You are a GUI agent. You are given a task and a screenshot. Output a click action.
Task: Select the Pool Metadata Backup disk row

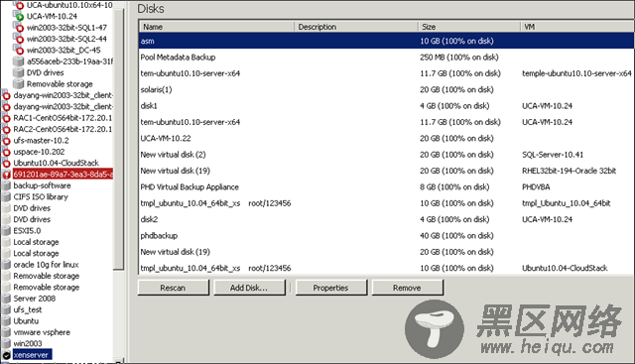(386, 58)
